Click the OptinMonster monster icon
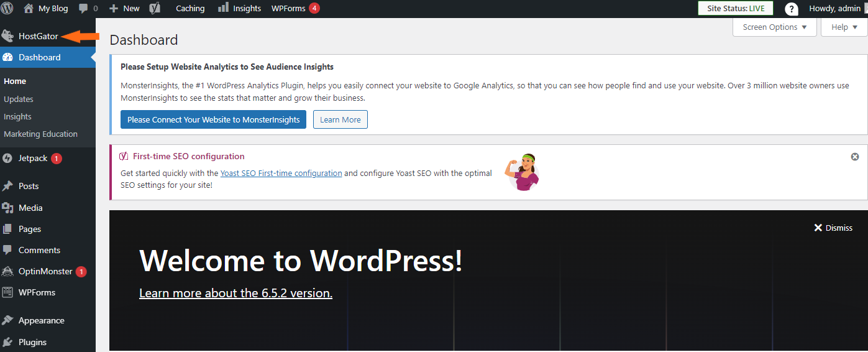 point(7,271)
